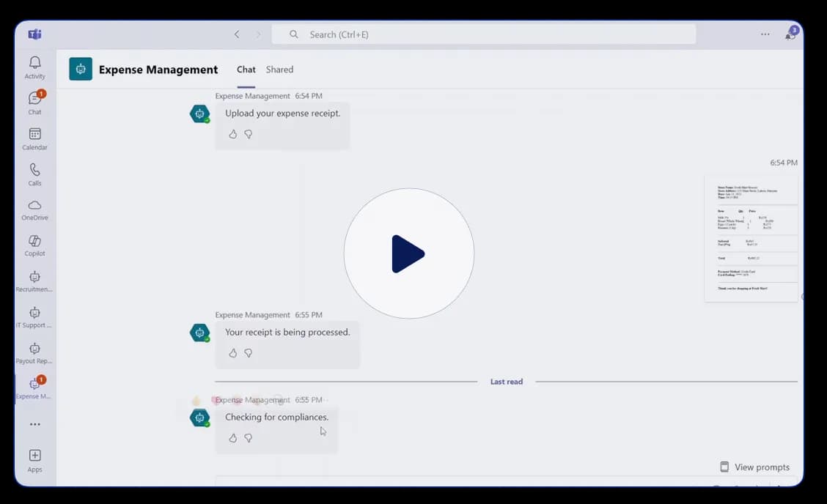
Task: Like the 'Your receipt is being processed' message
Action: tap(232, 353)
